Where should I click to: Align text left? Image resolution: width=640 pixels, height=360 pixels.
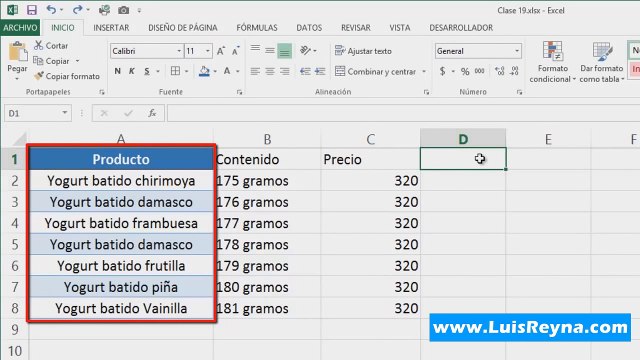pos(255,71)
